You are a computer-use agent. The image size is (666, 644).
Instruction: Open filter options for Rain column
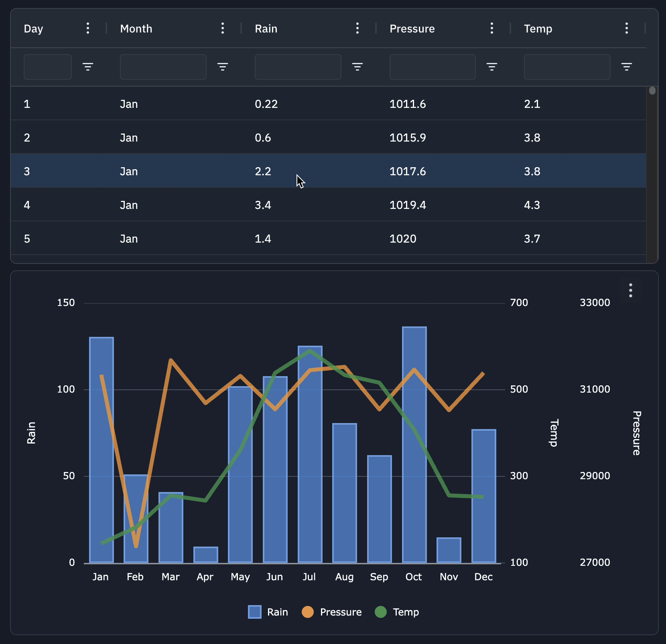point(357,67)
